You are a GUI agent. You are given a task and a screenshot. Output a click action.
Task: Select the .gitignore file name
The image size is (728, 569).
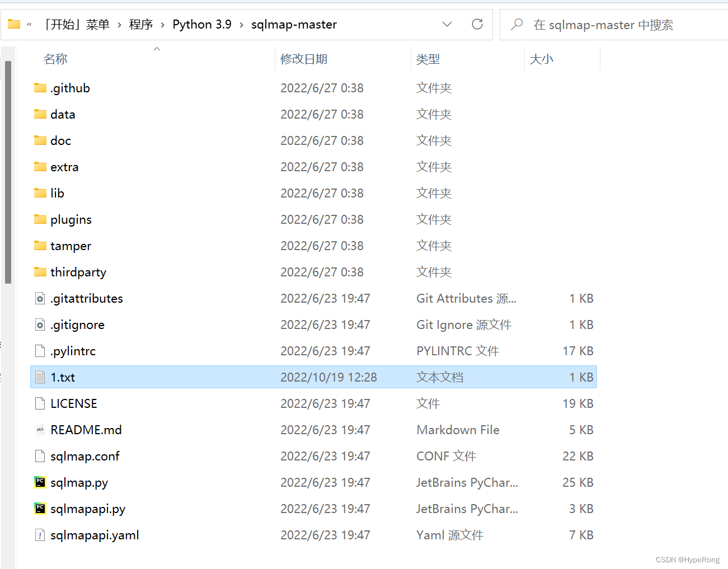(x=77, y=325)
